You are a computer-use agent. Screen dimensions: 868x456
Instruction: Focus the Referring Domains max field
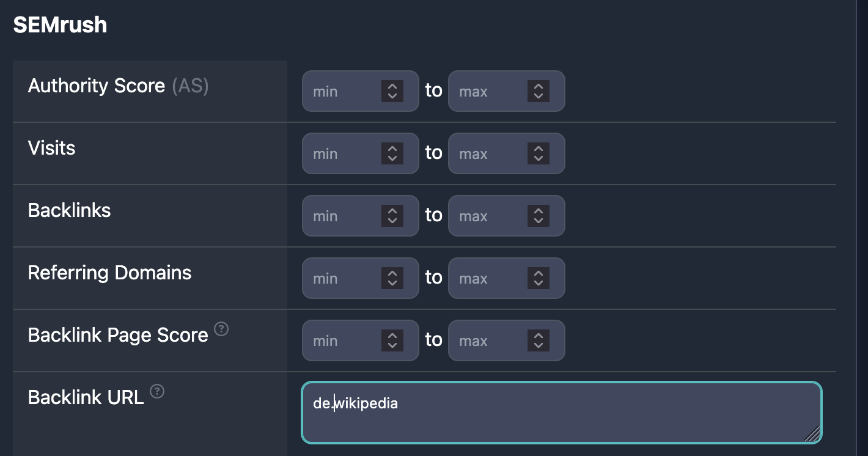(x=507, y=278)
